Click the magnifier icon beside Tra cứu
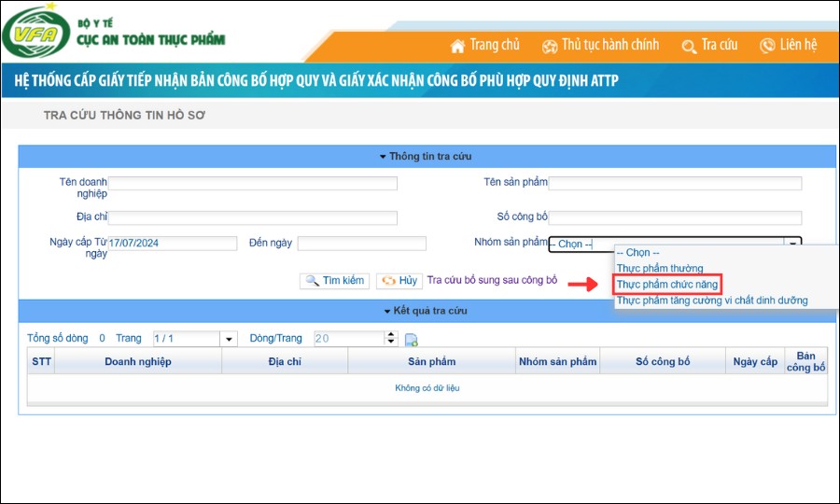Screen dimensions: 840x504 [x=689, y=47]
